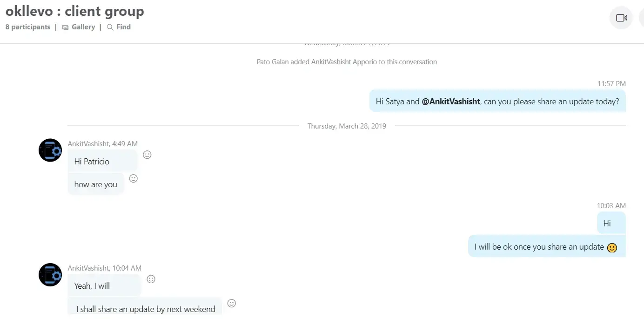Click the "Thursday, March 28, 2019" date separator
644x319 pixels.
point(347,126)
